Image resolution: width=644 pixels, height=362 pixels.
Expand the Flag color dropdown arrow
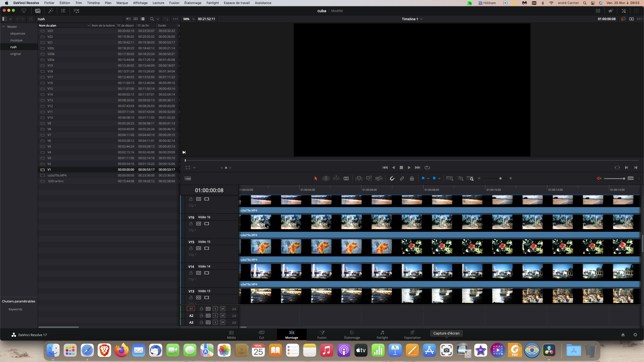coord(428,178)
